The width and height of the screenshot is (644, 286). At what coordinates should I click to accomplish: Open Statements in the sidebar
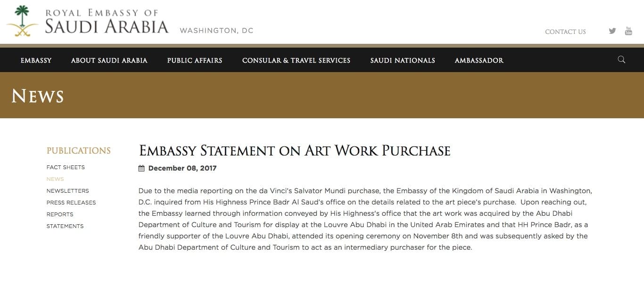tap(65, 226)
